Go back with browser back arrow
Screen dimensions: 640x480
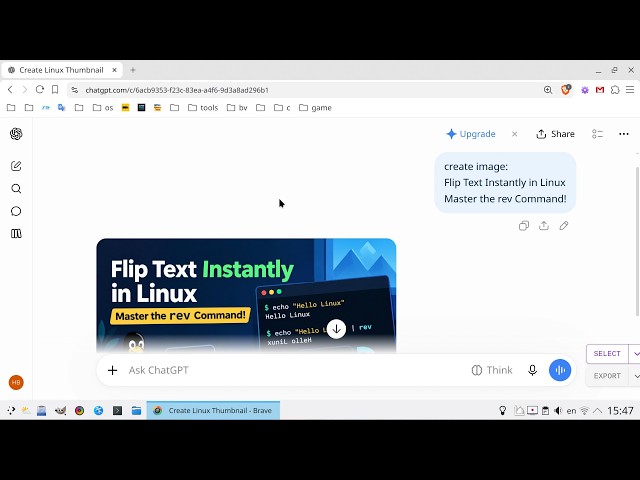[x=11, y=90]
